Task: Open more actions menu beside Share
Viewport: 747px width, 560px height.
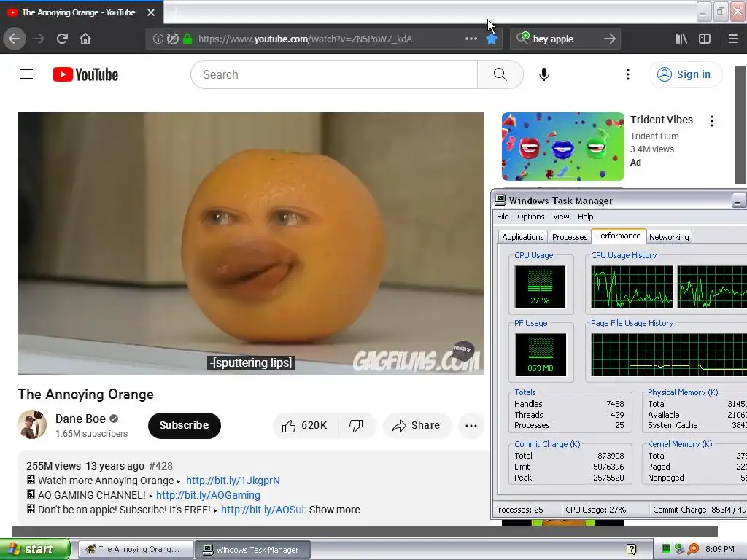Action: pos(471,425)
